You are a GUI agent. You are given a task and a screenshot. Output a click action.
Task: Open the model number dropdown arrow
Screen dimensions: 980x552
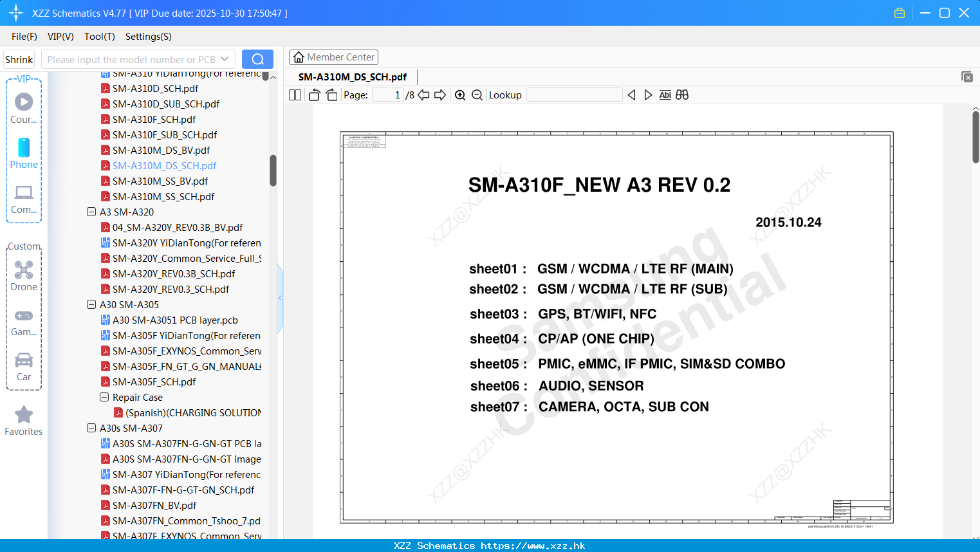click(x=225, y=59)
